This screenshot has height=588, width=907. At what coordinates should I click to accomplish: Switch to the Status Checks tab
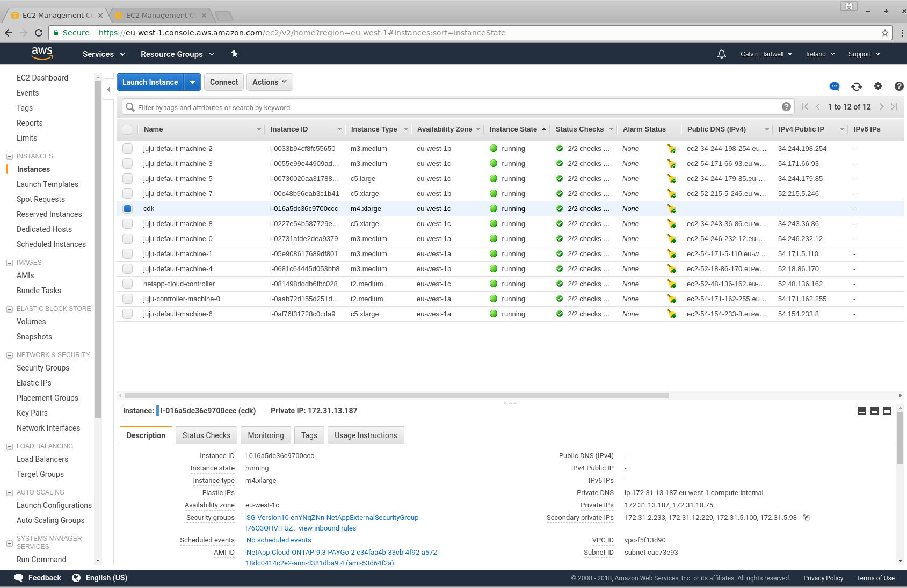pyautogui.click(x=206, y=435)
